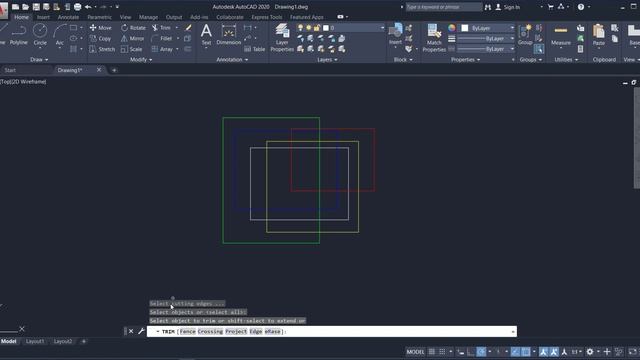Click the Crossing option in command line

[210, 331]
